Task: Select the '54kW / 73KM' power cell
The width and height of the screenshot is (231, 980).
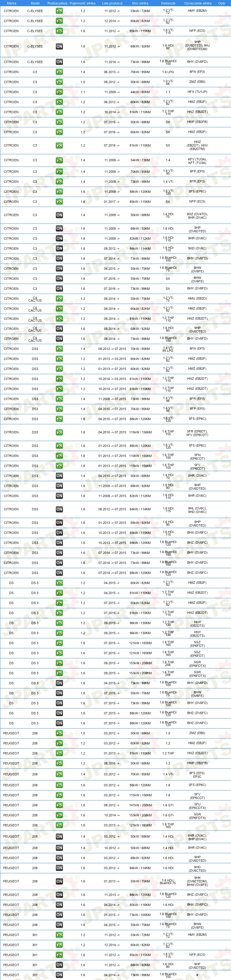Action: (140, 160)
